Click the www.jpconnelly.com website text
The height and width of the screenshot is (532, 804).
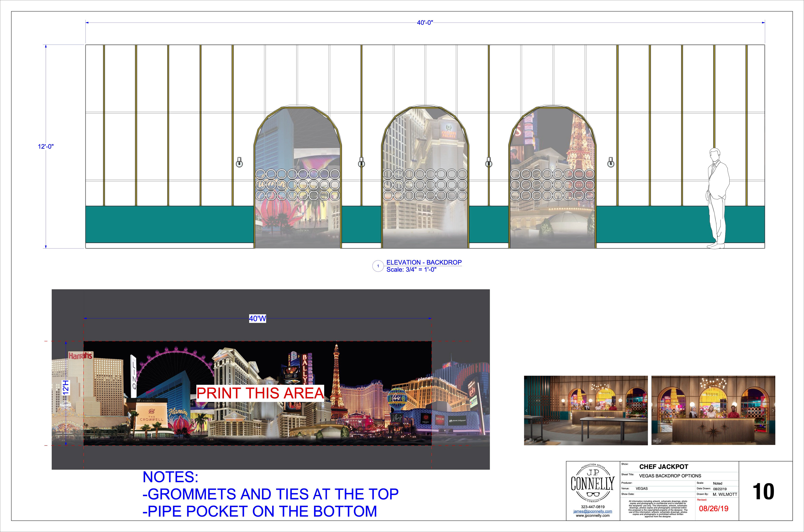[593, 515]
